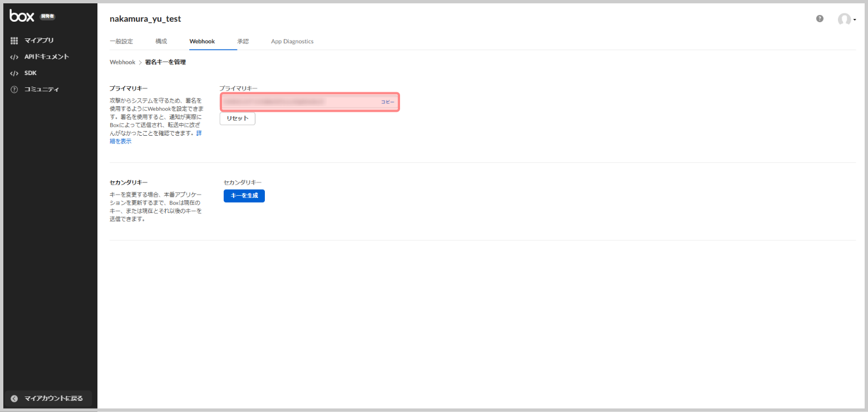This screenshot has height=412, width=868.
Task: Click the APIドキュメント code icon
Action: click(x=14, y=57)
